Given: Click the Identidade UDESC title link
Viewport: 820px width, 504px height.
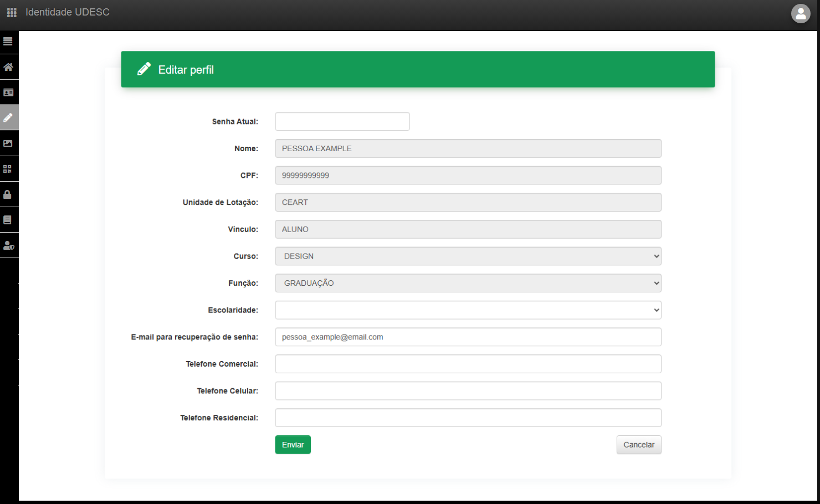Looking at the screenshot, I should [x=68, y=12].
